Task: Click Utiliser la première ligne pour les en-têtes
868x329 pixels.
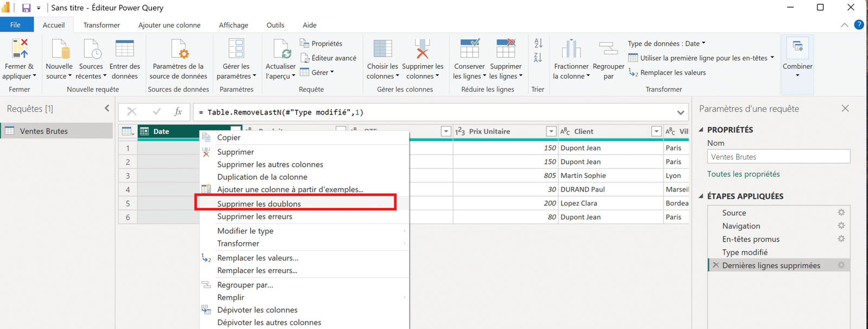Action: click(x=701, y=58)
